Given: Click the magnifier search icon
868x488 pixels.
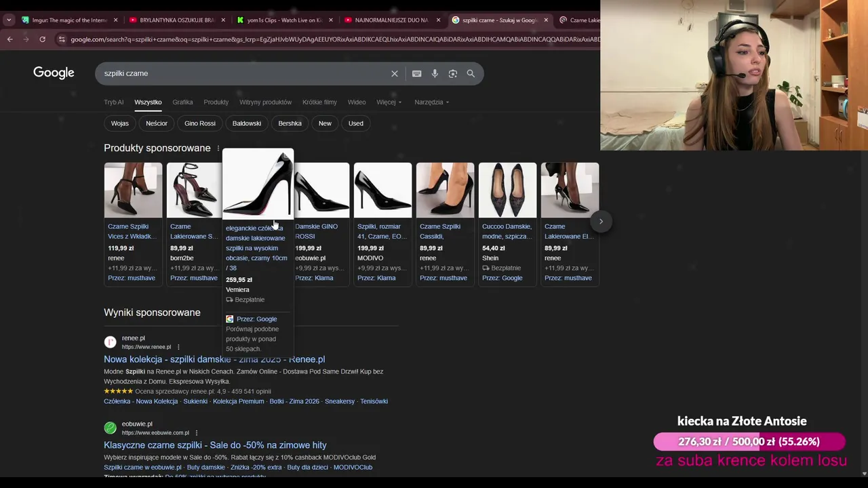Looking at the screenshot, I should click(471, 74).
